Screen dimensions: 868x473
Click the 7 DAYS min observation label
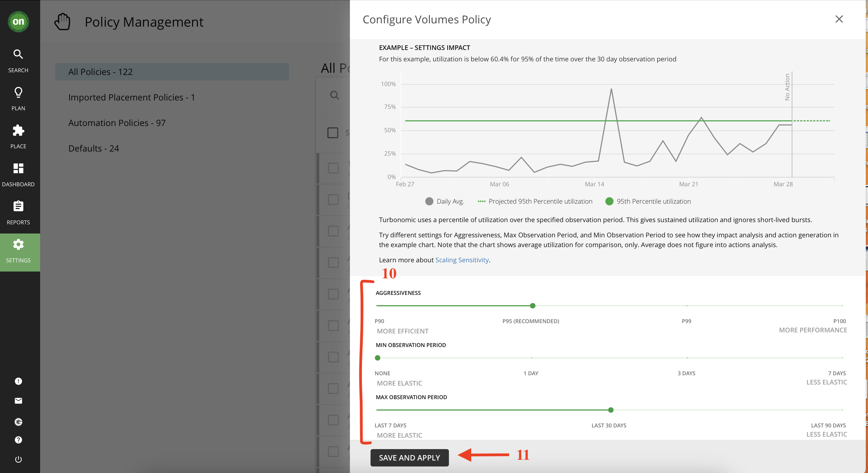coord(837,373)
